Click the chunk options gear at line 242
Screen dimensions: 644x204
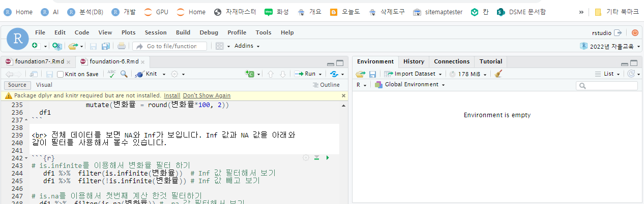point(306,158)
